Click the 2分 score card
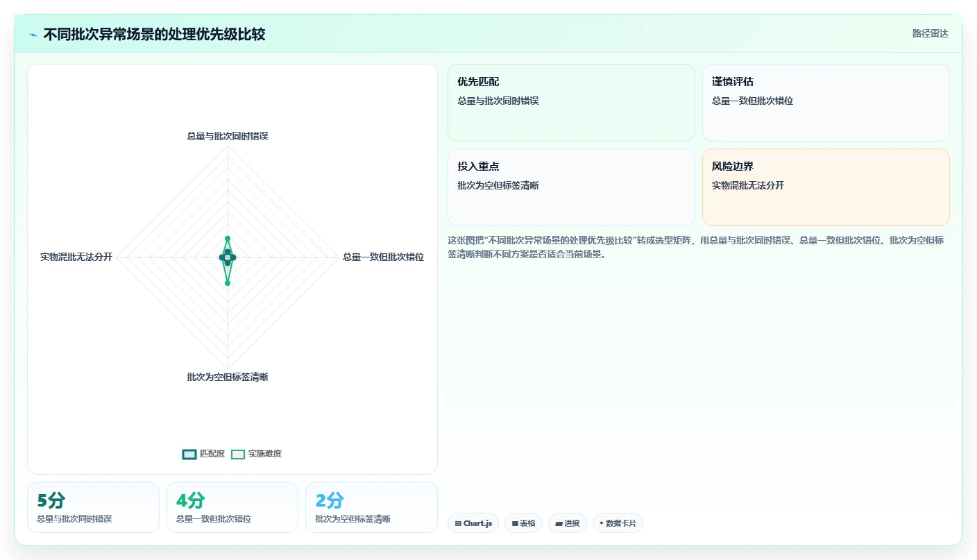 click(x=371, y=507)
